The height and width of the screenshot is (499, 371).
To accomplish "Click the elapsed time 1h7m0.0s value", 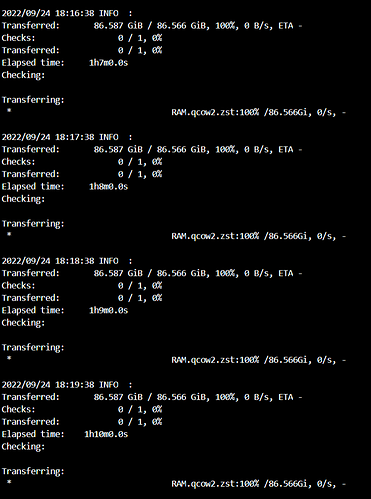I will [x=108, y=63].
